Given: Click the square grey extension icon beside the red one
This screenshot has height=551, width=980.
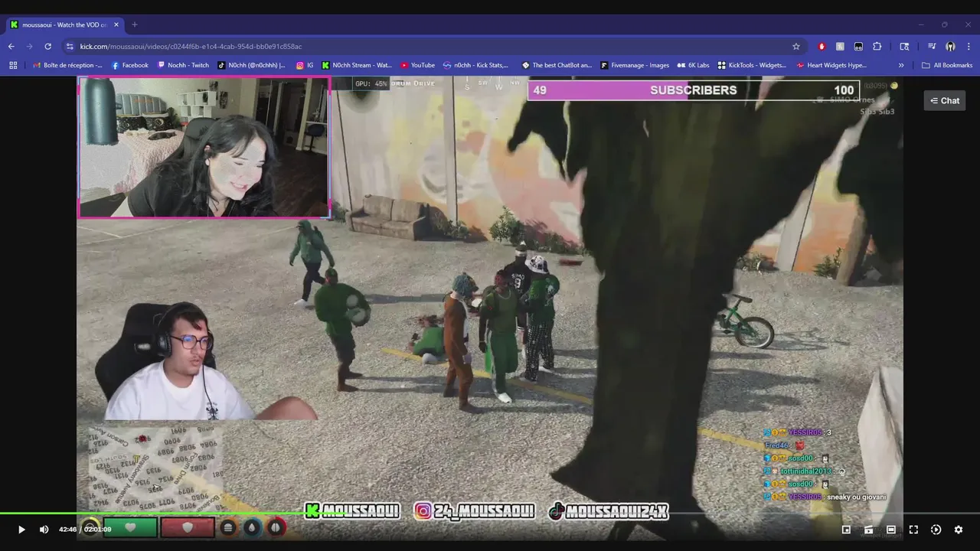Looking at the screenshot, I should click(840, 46).
